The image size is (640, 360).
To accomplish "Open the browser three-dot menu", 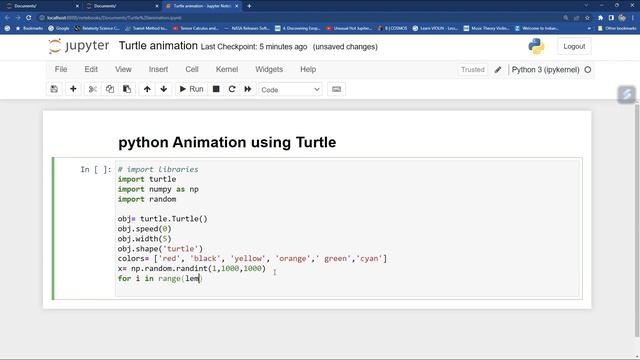I will 633,18.
